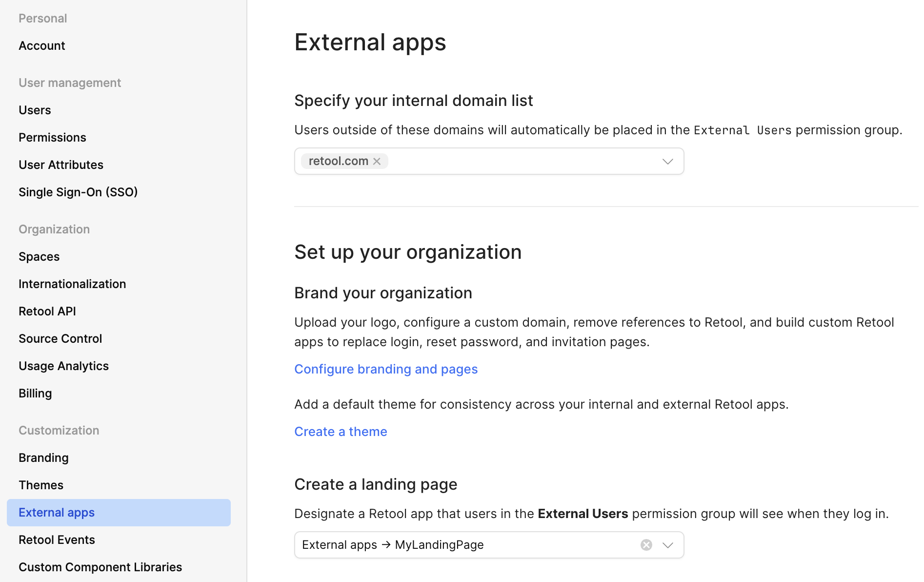Open Custom Component Libraries
Viewport: 924px width, 582px height.
pyautogui.click(x=100, y=567)
